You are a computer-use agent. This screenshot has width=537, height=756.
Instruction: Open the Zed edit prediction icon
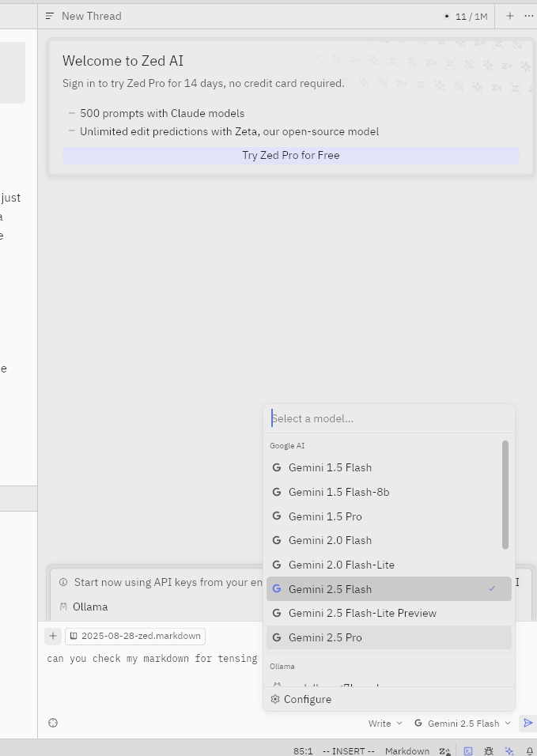point(444,751)
